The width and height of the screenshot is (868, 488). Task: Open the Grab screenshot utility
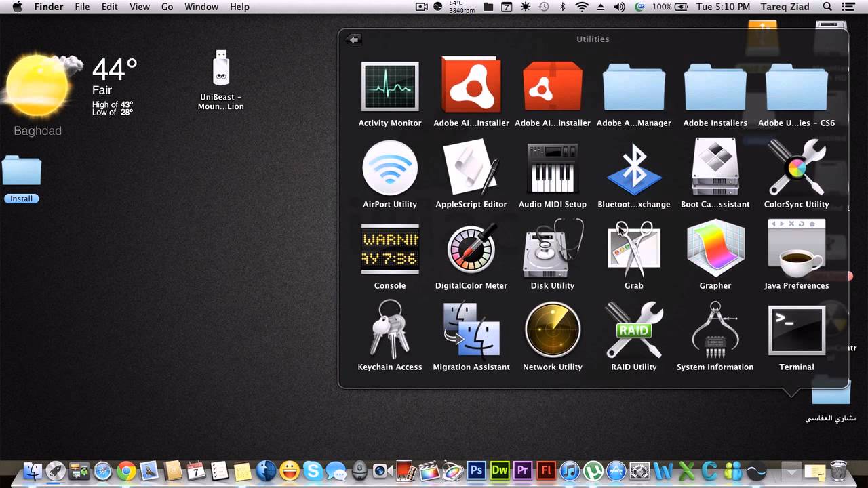pyautogui.click(x=634, y=249)
